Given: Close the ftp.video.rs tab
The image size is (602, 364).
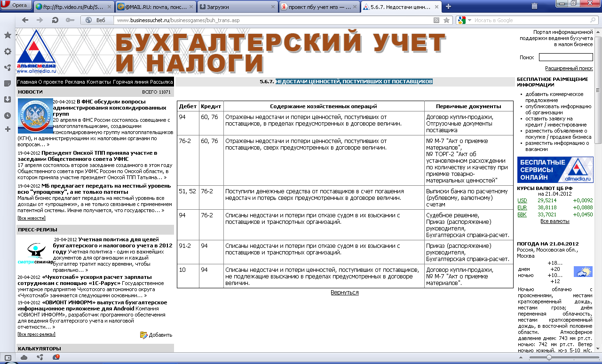Looking at the screenshot, I should coord(109,7).
